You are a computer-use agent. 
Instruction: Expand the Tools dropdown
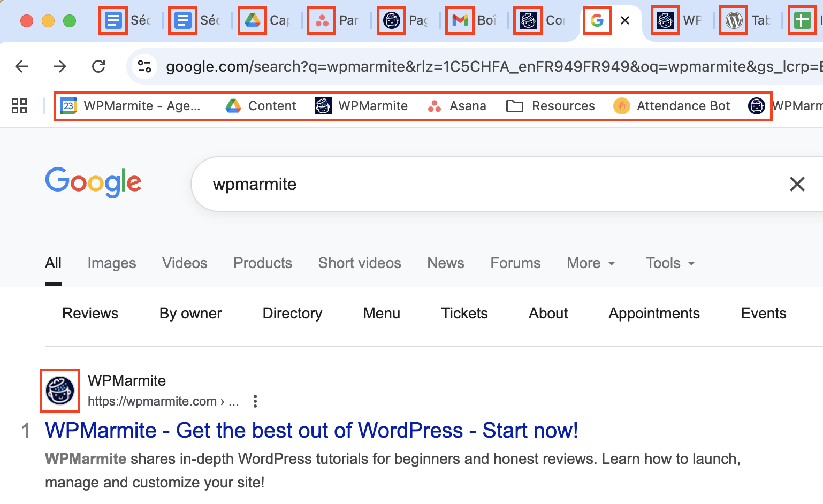[x=670, y=263]
